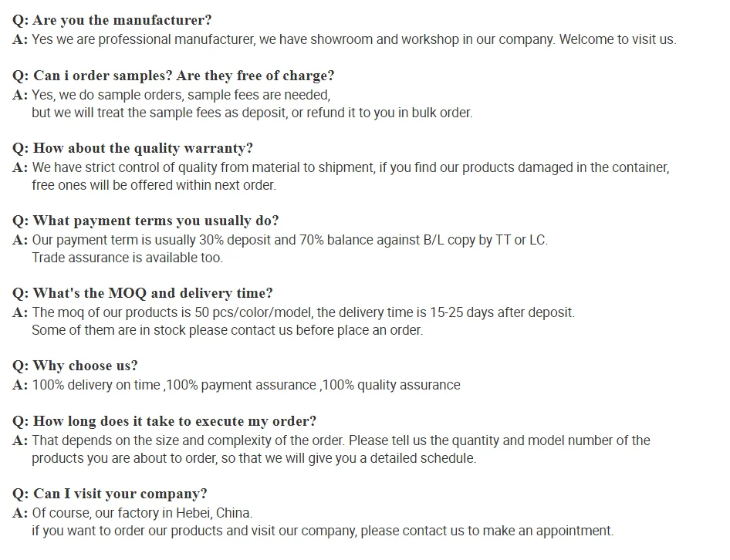Click the 'factory in Hebei, China' answer
Viewport: 730px width, 560px height.
pos(142,513)
